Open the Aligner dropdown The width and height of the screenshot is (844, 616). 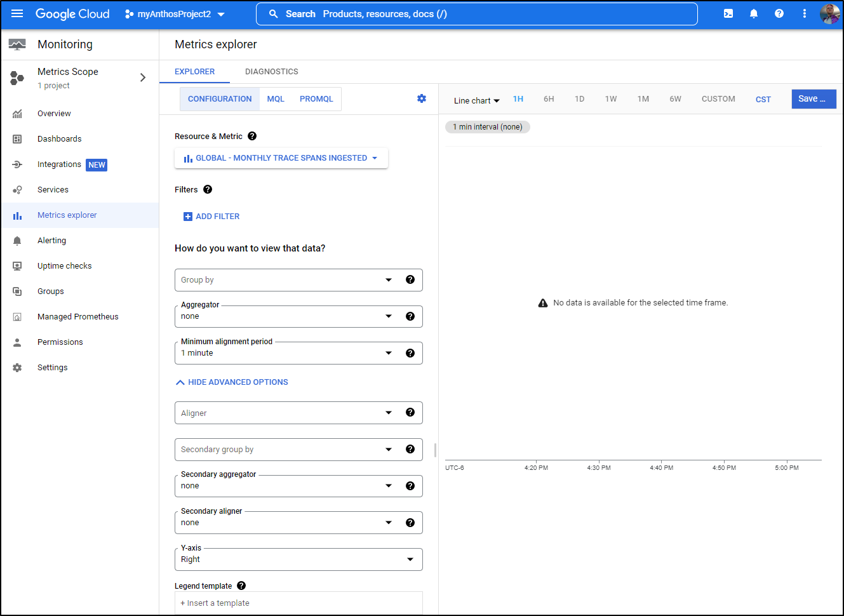click(x=298, y=413)
